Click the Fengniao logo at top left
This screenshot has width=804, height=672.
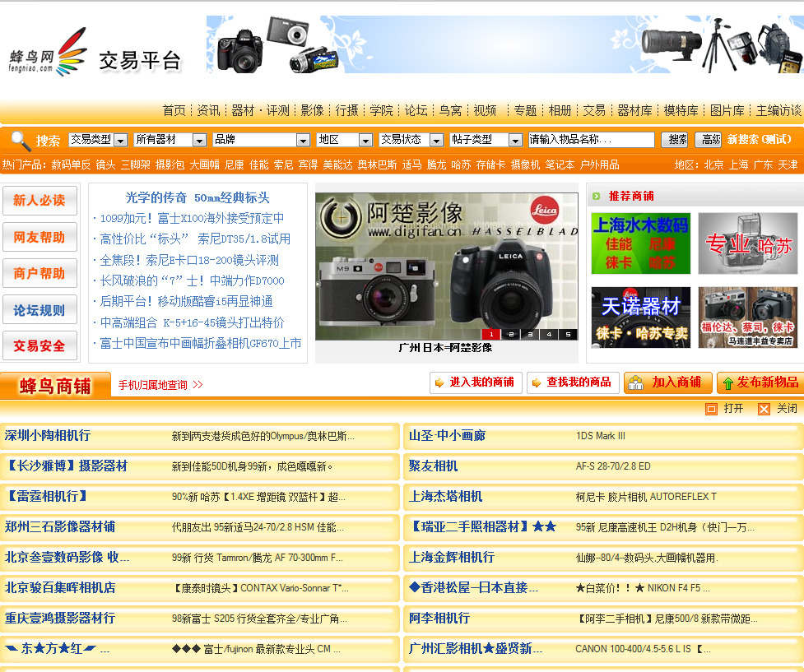coord(48,53)
